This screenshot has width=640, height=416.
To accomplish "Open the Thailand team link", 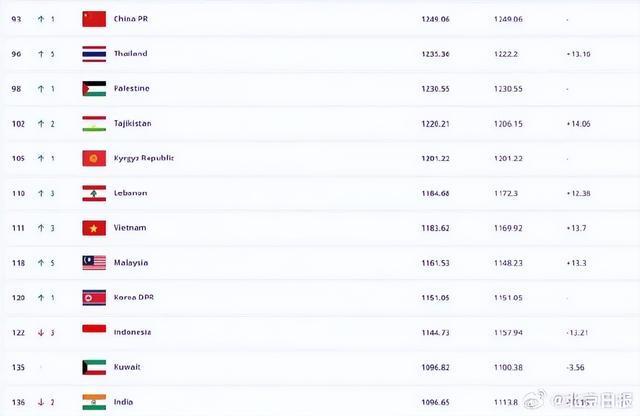I will pos(131,53).
